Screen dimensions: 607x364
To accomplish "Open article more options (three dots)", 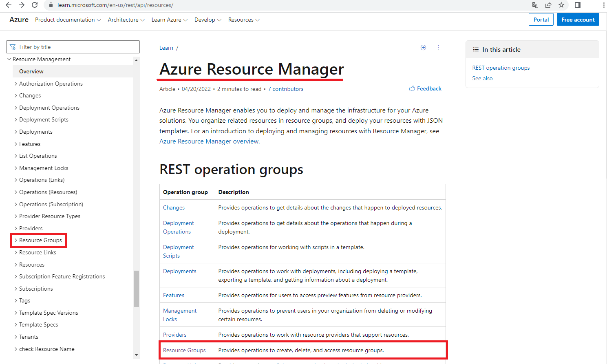I will pyautogui.click(x=439, y=48).
